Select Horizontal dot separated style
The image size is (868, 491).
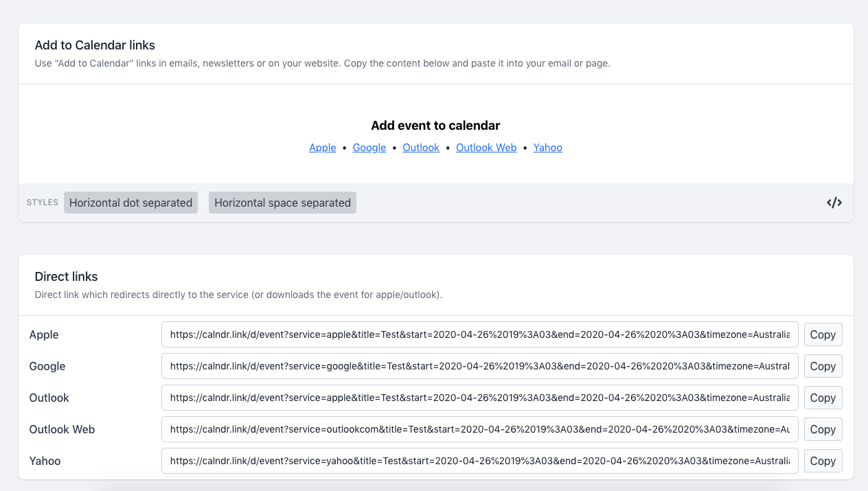tap(130, 203)
